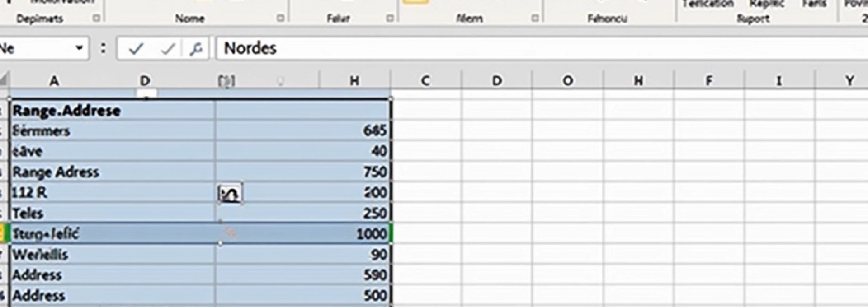Click the smart tag icon in the 112 R row

coord(230,194)
